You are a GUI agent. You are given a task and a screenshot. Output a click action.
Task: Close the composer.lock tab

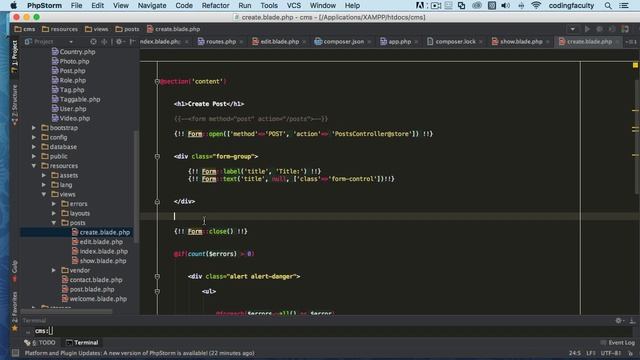[480, 42]
